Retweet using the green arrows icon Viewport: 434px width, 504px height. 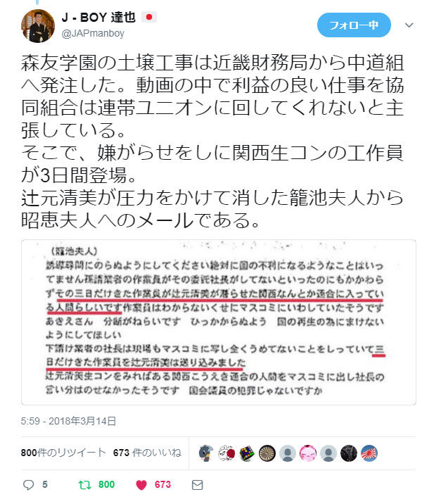coord(85,485)
